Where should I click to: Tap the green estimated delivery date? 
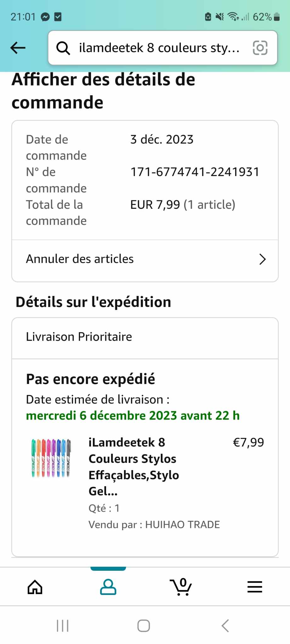[133, 416]
